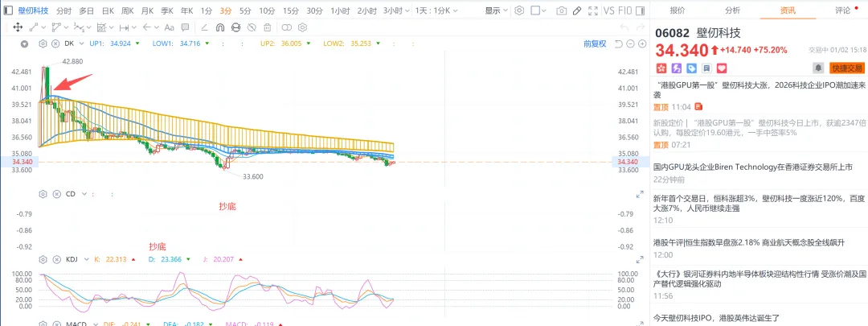Screen dimensions: 868x326
Task: Click the Hong Kong flag badge icon
Action: coord(661,68)
